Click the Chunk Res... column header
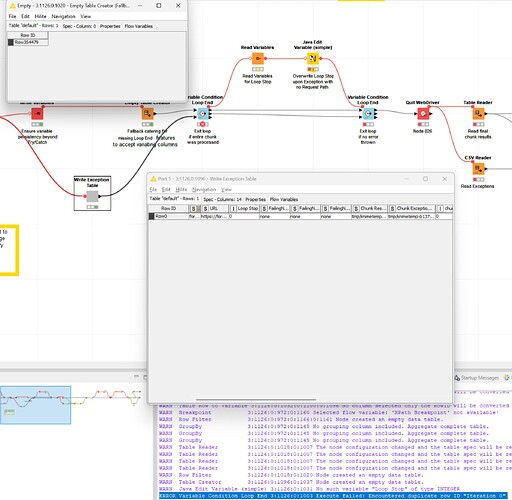The height and width of the screenshot is (500, 512). pos(370,208)
